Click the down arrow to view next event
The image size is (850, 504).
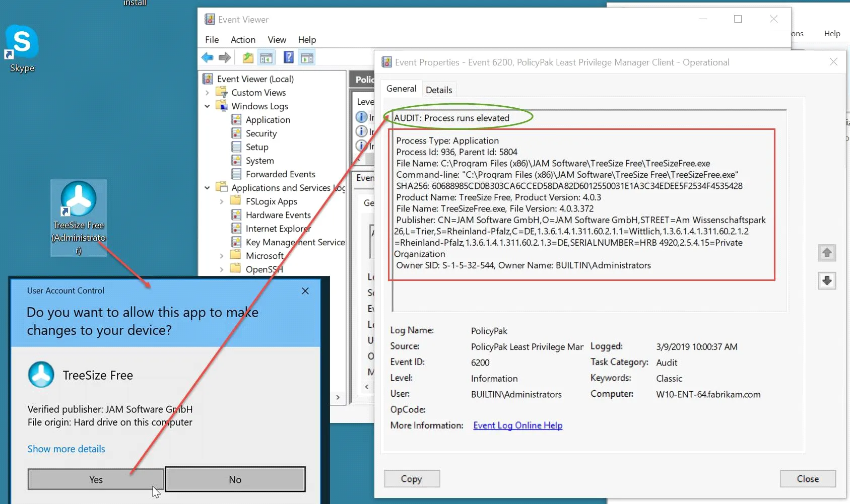pos(826,280)
